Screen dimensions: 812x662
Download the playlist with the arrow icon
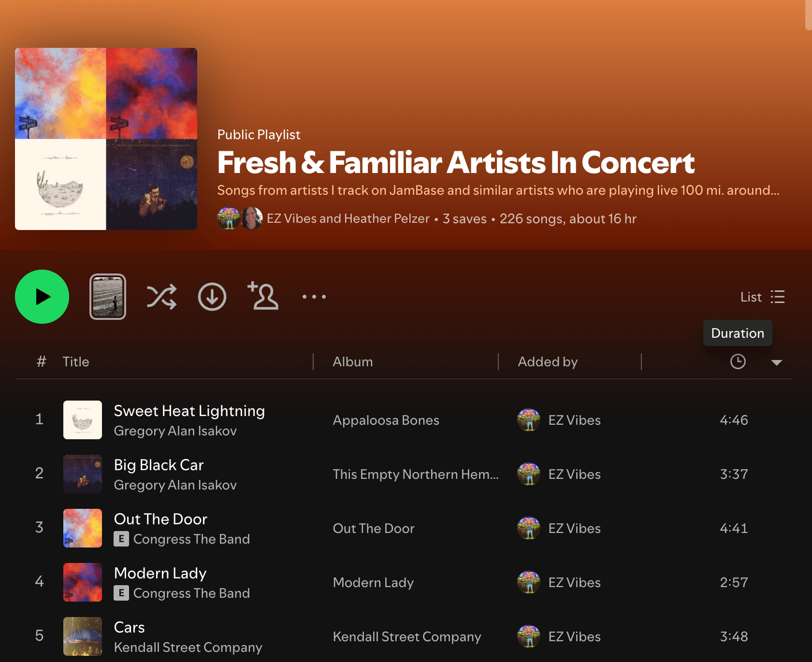tap(212, 297)
